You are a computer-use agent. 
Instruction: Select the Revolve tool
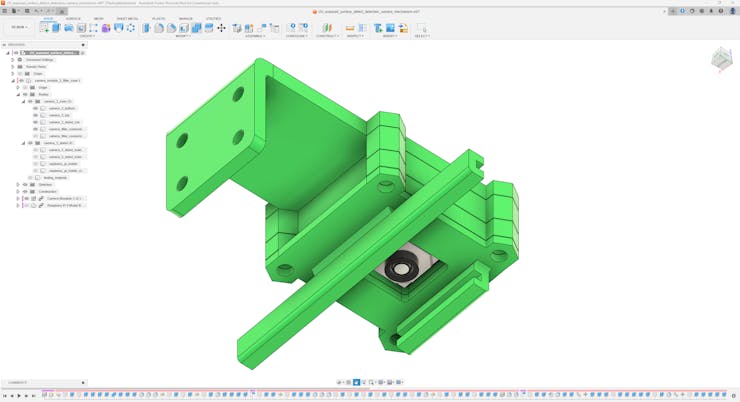[x=68, y=28]
